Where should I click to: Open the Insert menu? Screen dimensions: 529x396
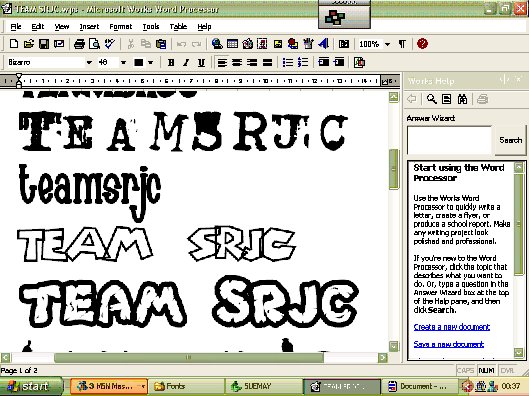[x=89, y=26]
